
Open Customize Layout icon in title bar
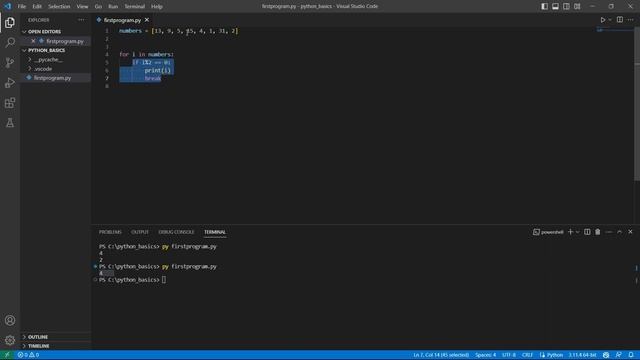click(x=577, y=6)
